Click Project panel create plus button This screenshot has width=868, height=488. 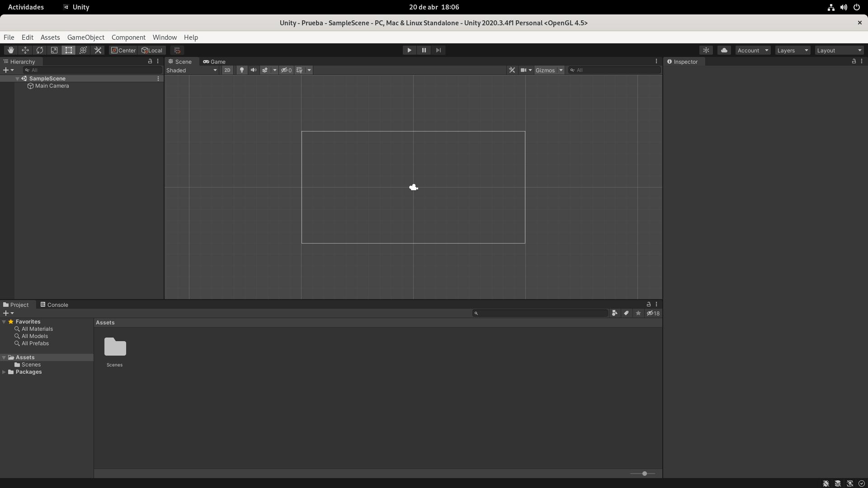(6, 313)
